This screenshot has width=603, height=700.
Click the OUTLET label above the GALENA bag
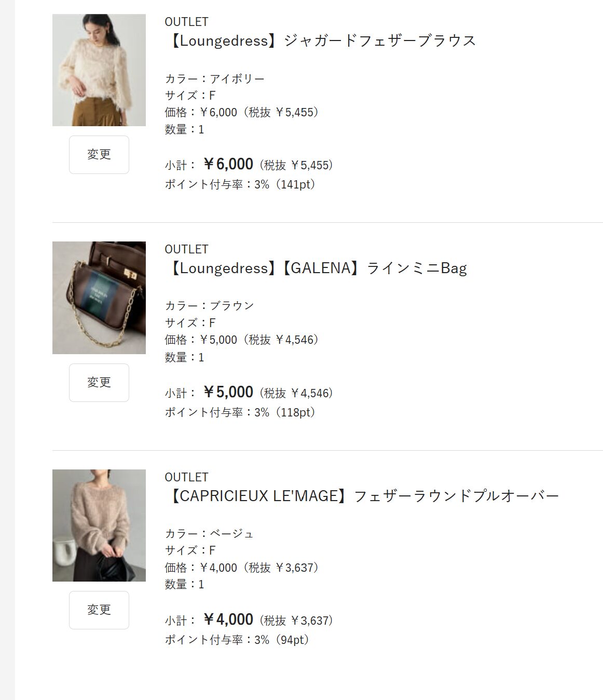tap(186, 249)
